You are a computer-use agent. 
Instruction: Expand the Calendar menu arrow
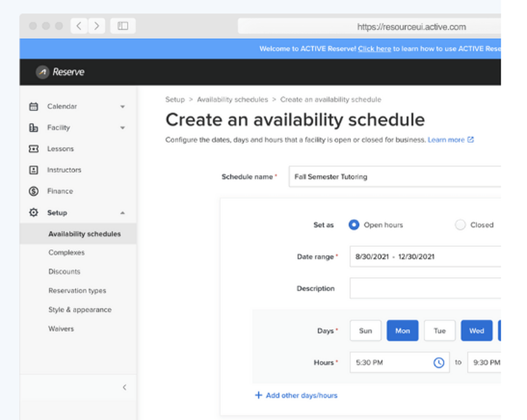tap(123, 107)
